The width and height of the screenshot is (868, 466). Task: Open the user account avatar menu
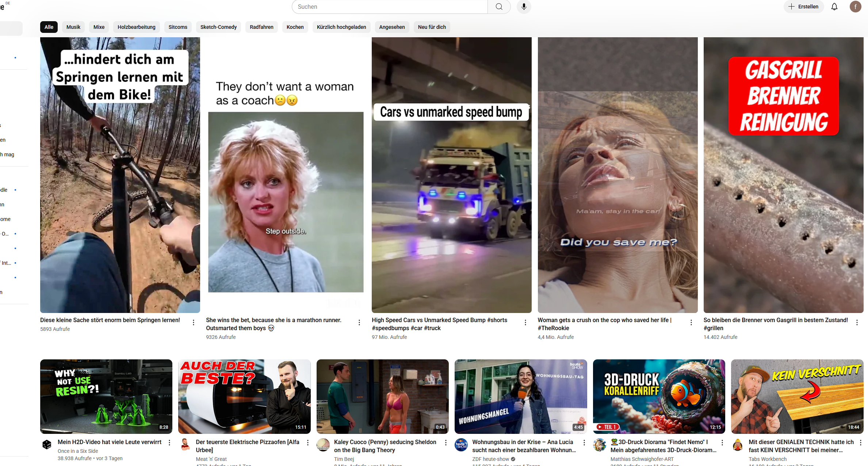855,7
